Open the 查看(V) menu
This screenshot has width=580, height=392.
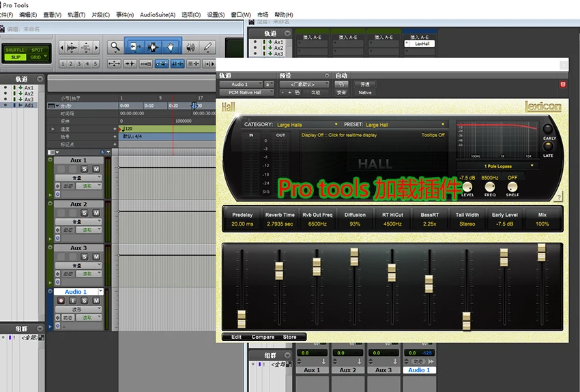(x=52, y=15)
